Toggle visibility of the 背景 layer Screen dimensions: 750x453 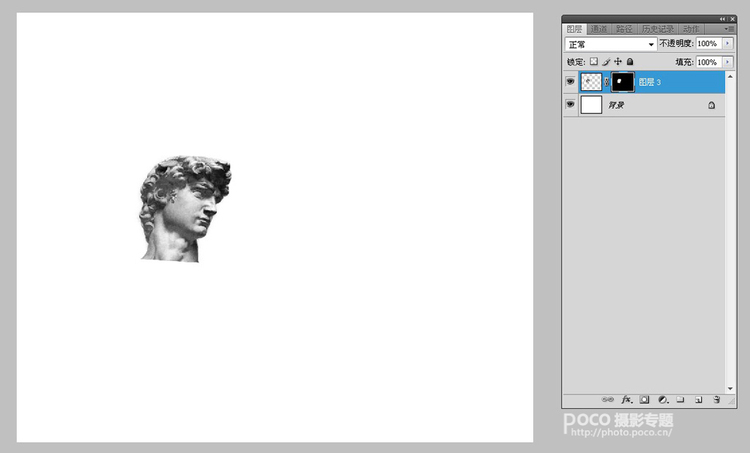pyautogui.click(x=570, y=104)
